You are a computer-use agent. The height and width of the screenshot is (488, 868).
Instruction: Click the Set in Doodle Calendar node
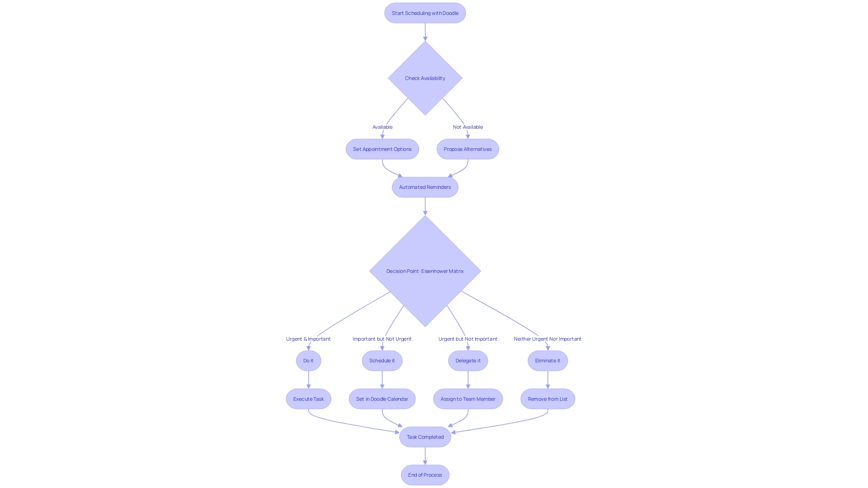(382, 398)
